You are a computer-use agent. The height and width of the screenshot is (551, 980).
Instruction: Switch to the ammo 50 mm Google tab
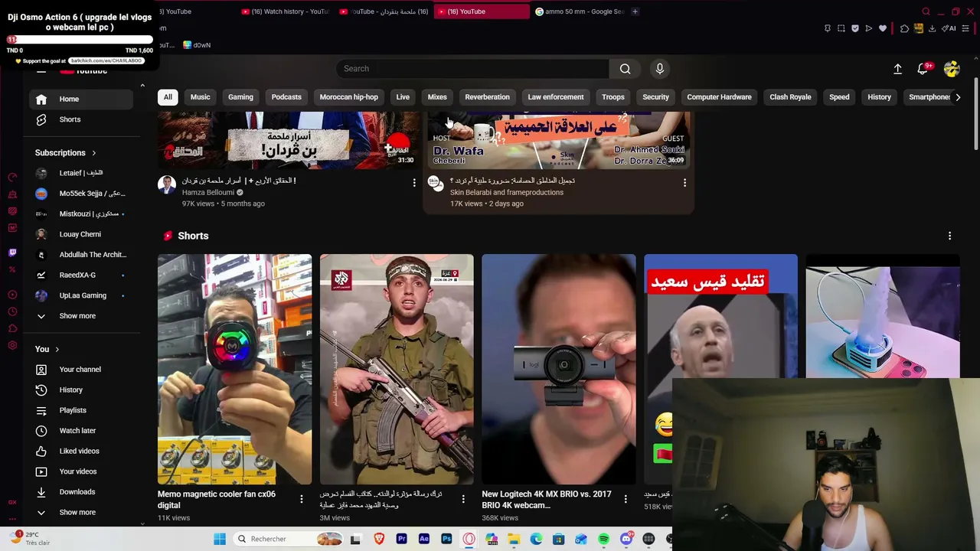pos(580,11)
